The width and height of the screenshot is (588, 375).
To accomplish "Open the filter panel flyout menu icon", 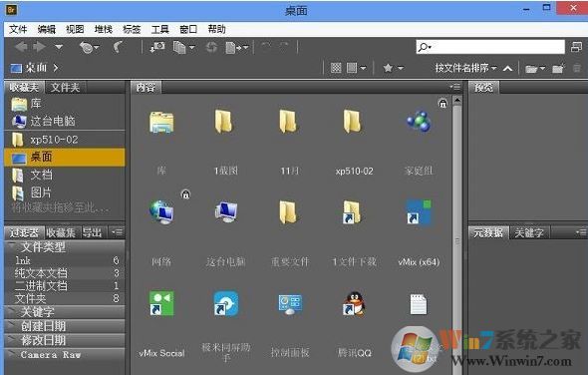I will [118, 233].
